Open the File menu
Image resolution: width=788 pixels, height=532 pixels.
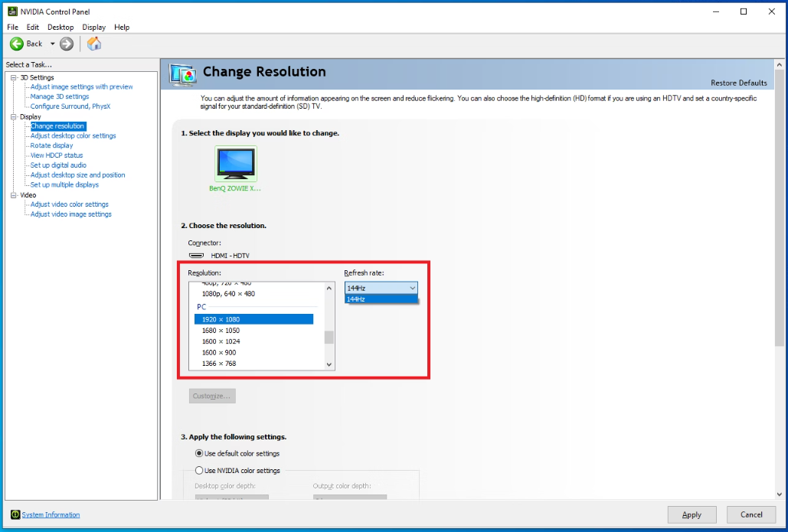coord(12,27)
